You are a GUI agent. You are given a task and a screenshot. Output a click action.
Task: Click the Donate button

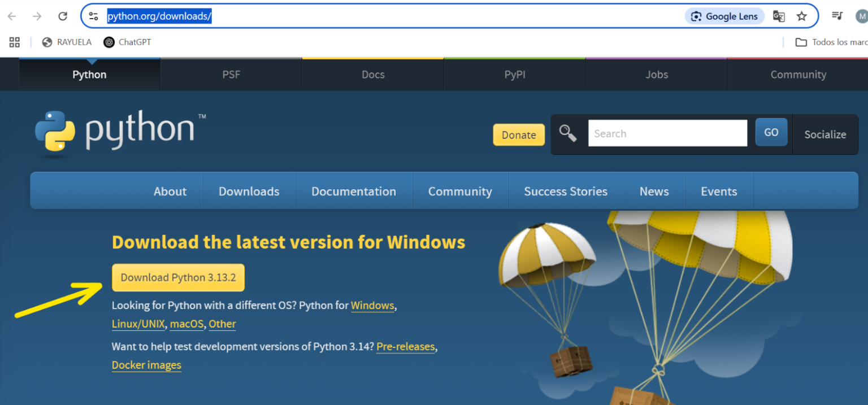[x=518, y=134]
